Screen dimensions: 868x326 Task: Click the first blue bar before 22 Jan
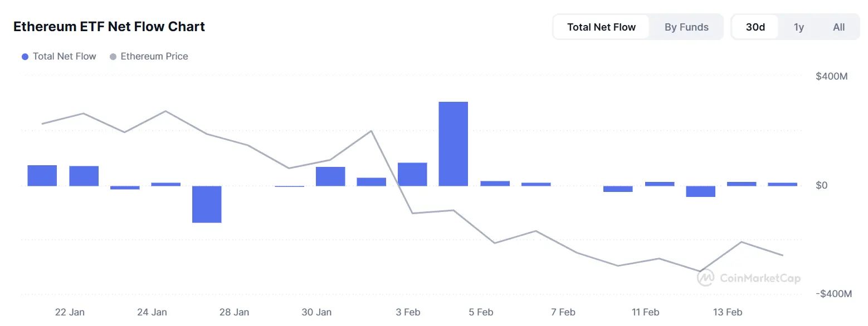pyautogui.click(x=42, y=175)
